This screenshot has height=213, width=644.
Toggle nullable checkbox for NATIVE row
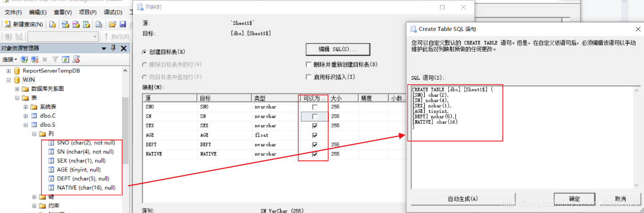tap(315, 154)
